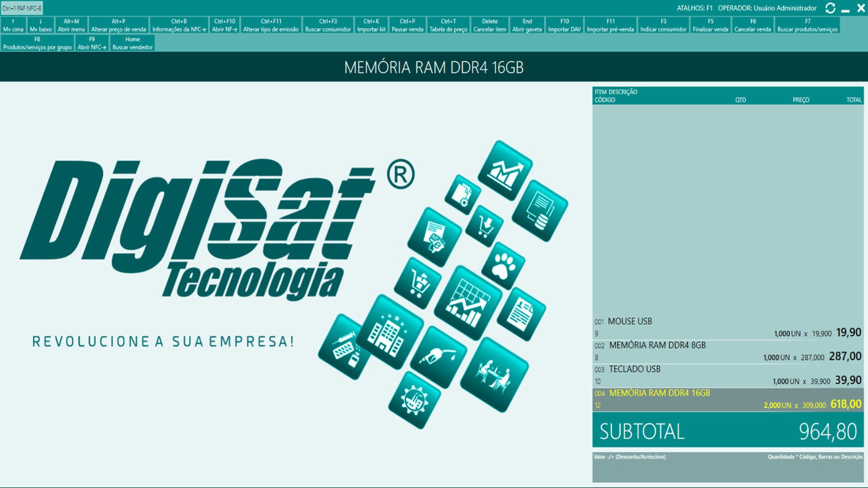Minimize the PDV window
The height and width of the screenshot is (488, 868).
pos(845,9)
